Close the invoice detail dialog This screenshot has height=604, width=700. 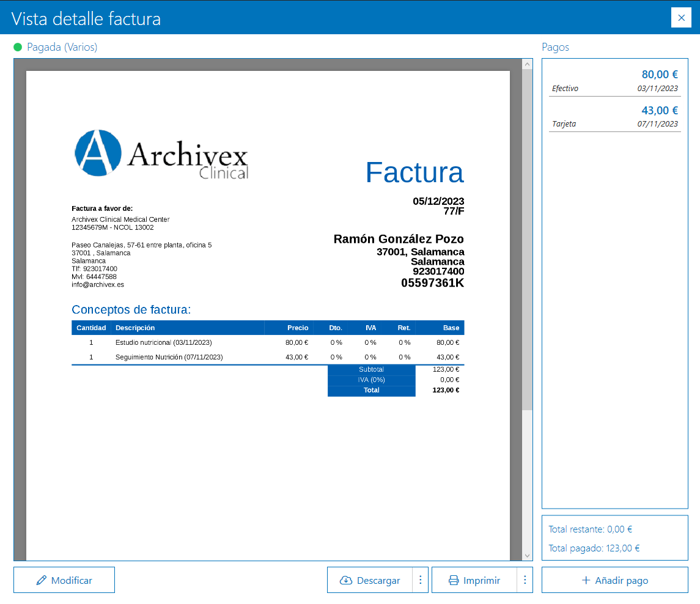(681, 18)
